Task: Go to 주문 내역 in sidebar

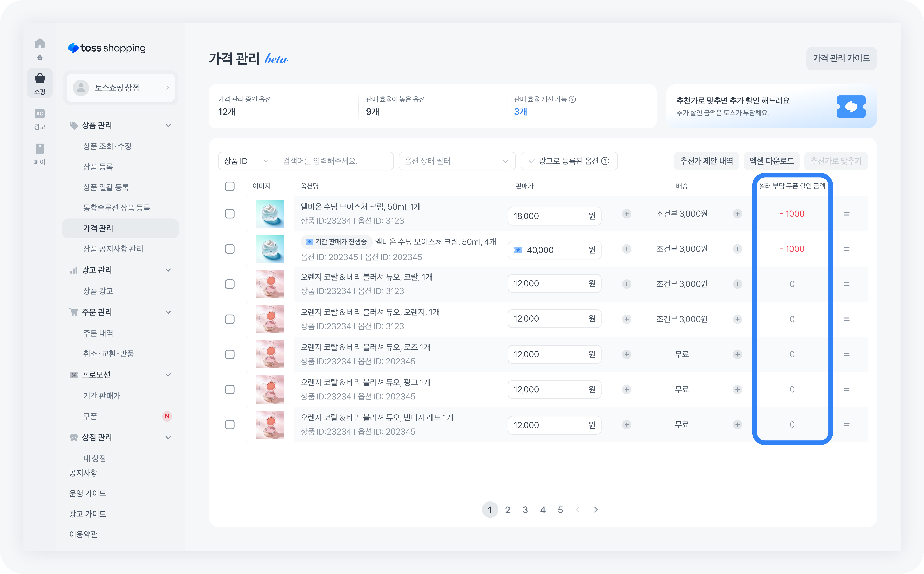Action: (x=98, y=333)
